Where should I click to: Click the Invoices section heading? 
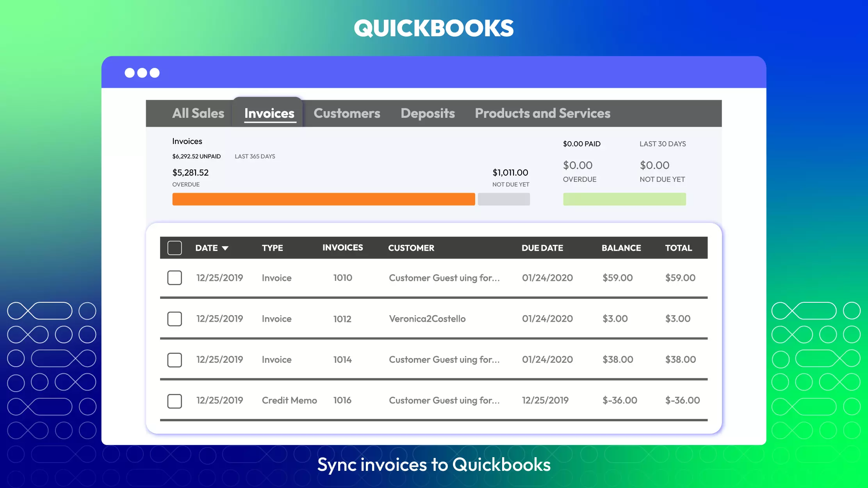coord(187,141)
